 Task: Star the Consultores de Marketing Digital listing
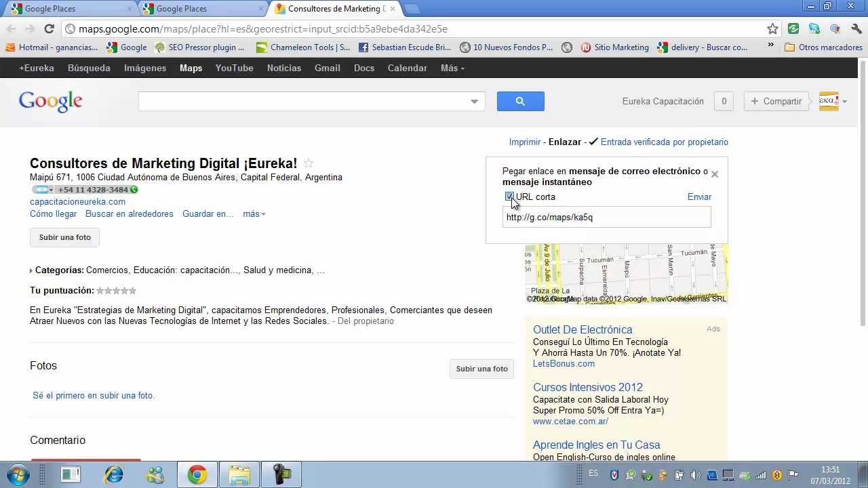309,163
